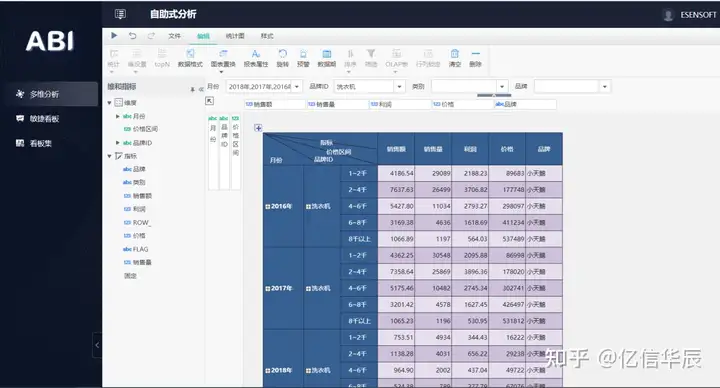Click the 8千以上 row under 2016年
The image size is (720, 388).
tap(359, 239)
